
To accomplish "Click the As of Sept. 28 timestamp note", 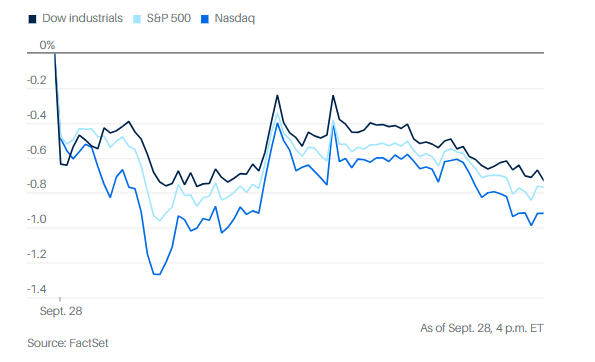I will (x=482, y=328).
